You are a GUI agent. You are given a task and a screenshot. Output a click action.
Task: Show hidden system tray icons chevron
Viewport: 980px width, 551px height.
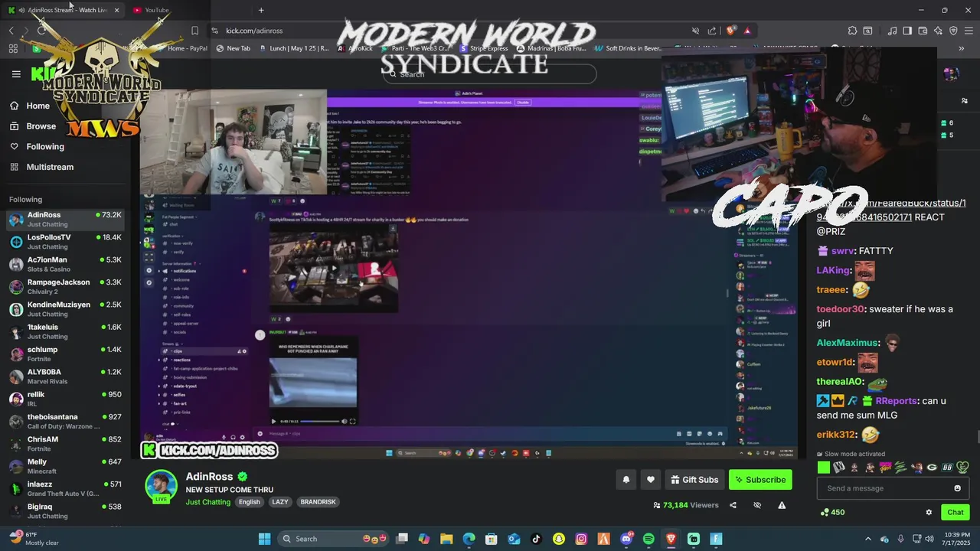pyautogui.click(x=868, y=539)
